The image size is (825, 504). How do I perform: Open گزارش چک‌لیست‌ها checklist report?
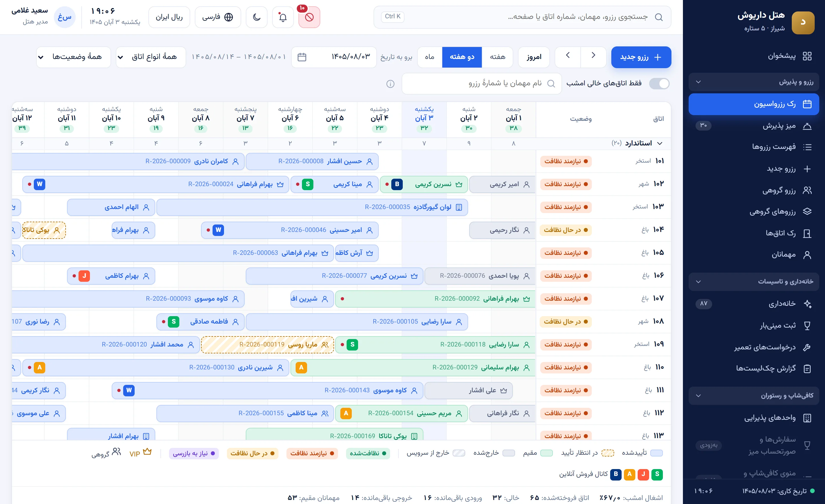point(754,369)
